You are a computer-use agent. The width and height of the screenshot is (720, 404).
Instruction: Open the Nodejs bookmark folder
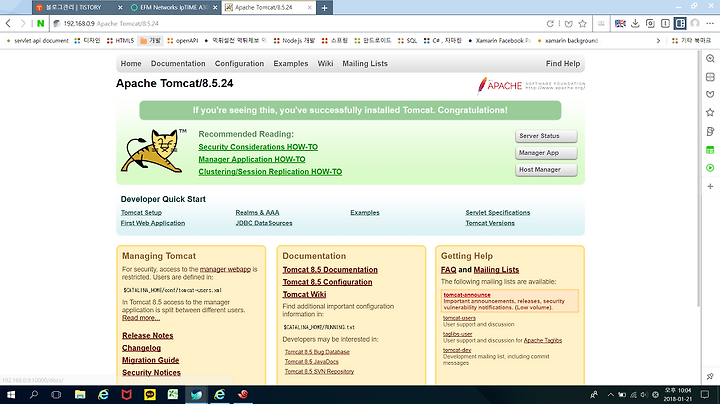[x=294, y=40]
